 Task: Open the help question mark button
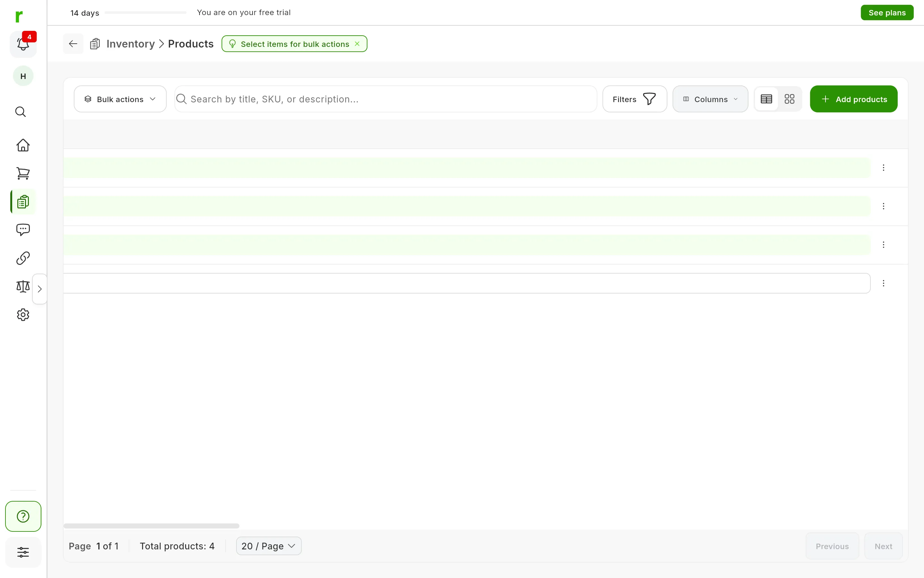23,516
